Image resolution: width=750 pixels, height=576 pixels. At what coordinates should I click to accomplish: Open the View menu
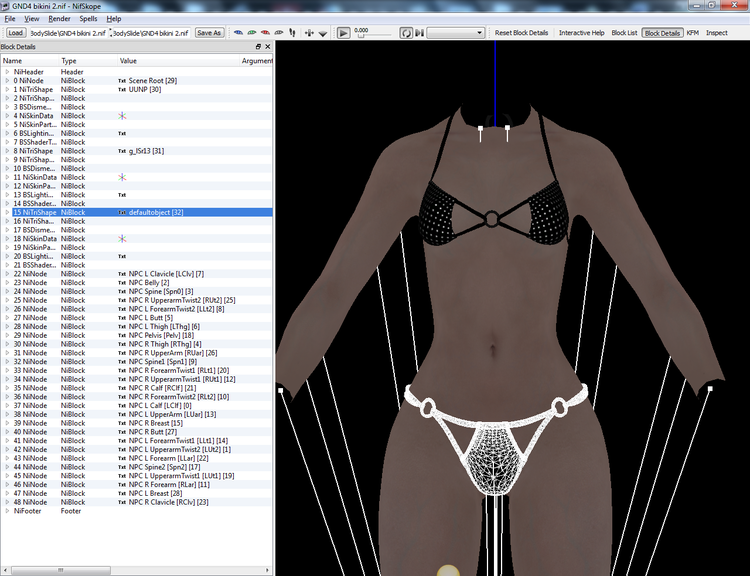point(32,19)
